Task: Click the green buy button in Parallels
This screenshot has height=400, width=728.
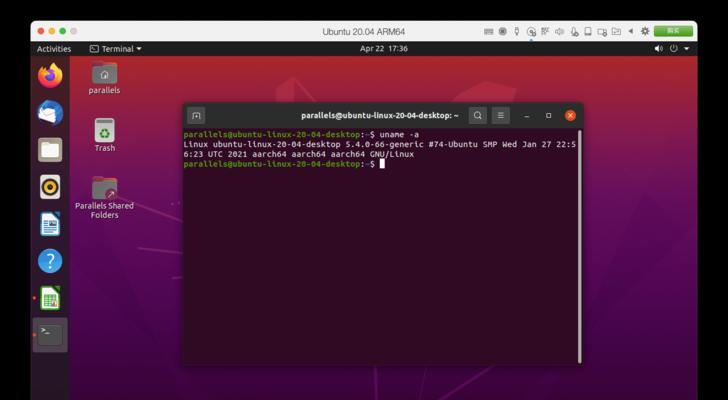Action: (673, 31)
